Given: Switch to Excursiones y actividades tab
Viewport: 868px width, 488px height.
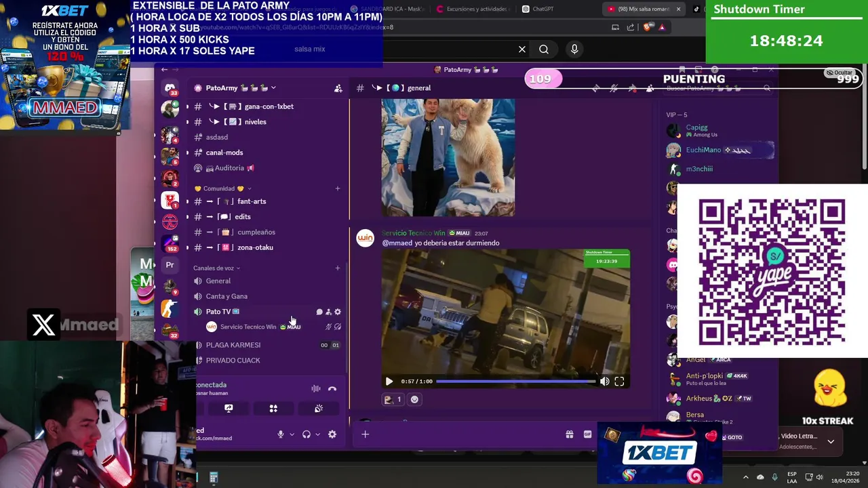Looking at the screenshot, I should [x=473, y=9].
